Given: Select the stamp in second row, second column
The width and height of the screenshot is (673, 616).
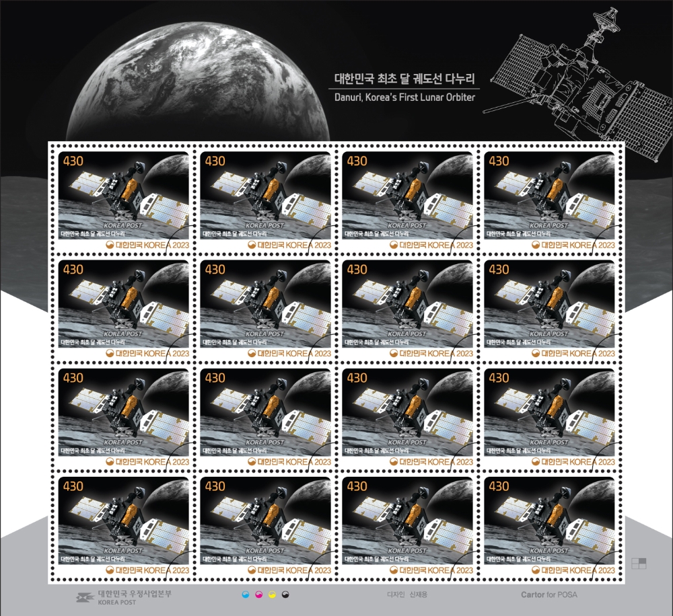Looking at the screenshot, I should coord(266,309).
